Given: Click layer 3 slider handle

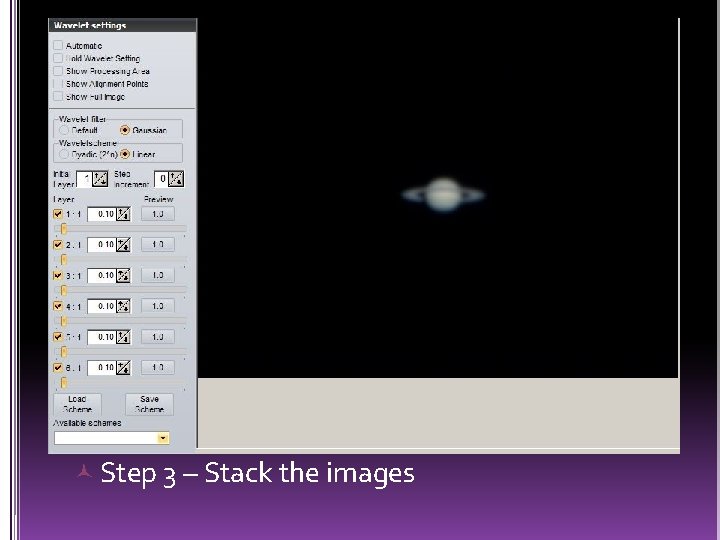Looking at the screenshot, I should point(63,290).
